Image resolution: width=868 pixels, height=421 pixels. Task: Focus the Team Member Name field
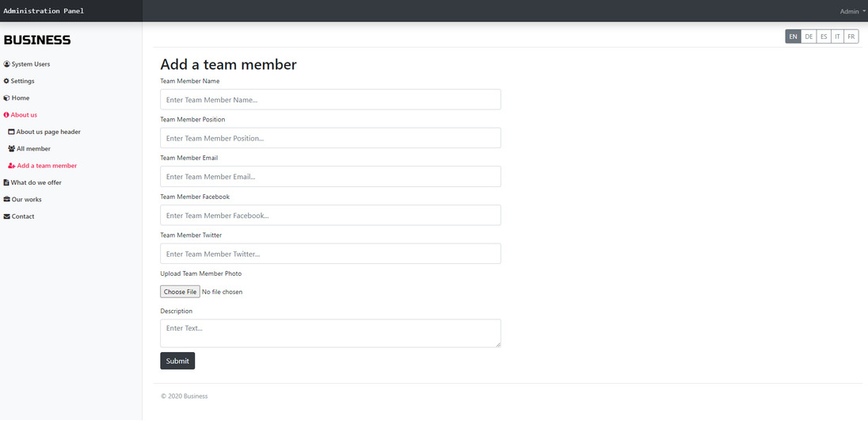coord(330,100)
